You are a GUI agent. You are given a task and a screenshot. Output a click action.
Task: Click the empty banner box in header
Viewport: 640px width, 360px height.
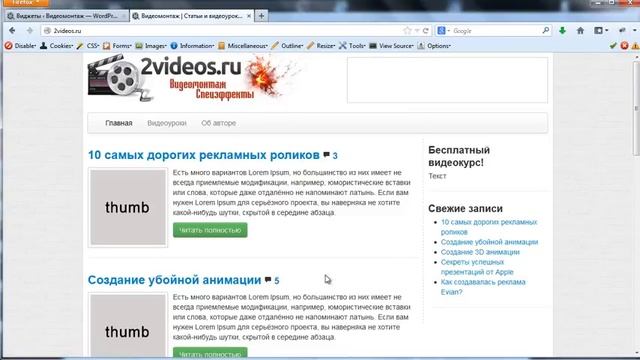447,80
